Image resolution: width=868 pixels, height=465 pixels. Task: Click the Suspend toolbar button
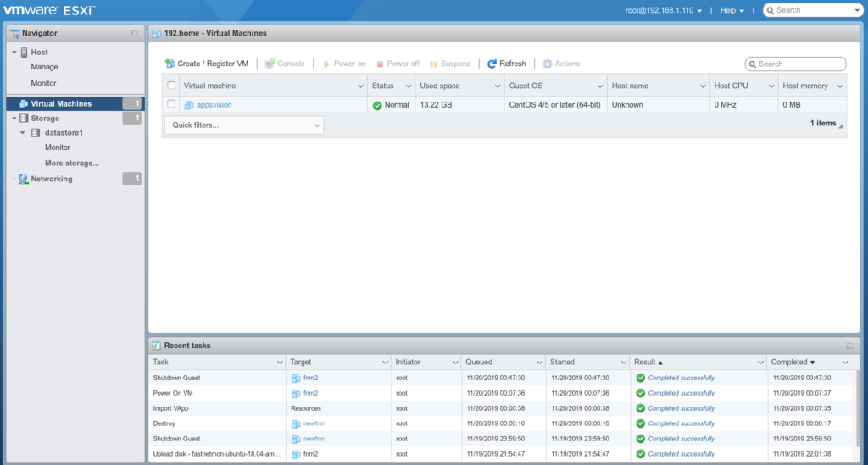(449, 64)
